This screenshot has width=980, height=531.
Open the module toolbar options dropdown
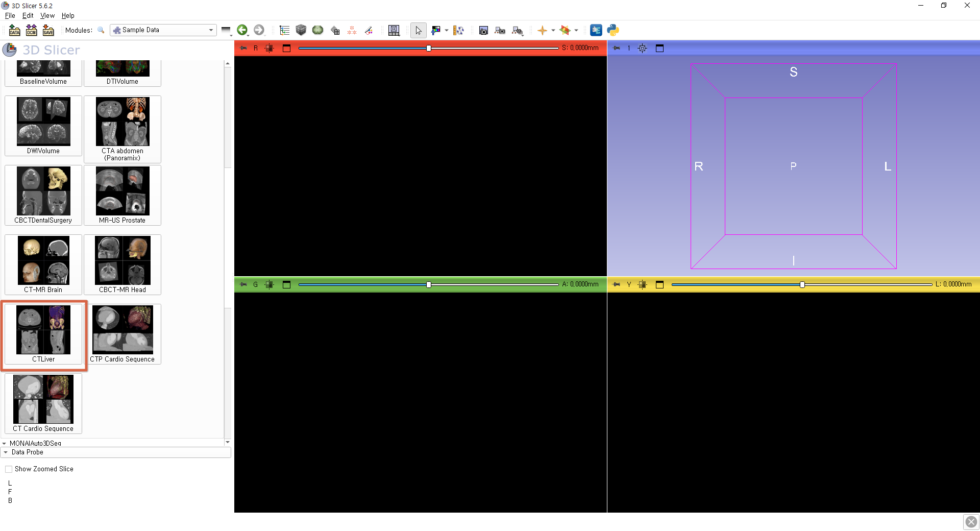click(226, 31)
